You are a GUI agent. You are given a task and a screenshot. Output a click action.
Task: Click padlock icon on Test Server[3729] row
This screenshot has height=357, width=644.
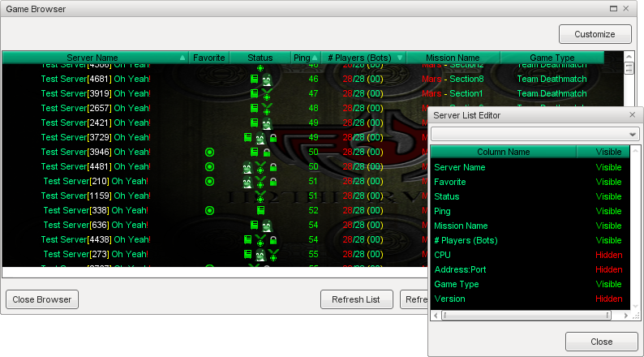[x=273, y=138]
